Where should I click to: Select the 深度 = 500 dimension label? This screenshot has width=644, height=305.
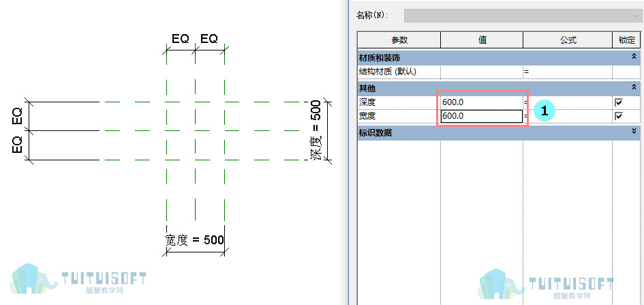click(316, 130)
